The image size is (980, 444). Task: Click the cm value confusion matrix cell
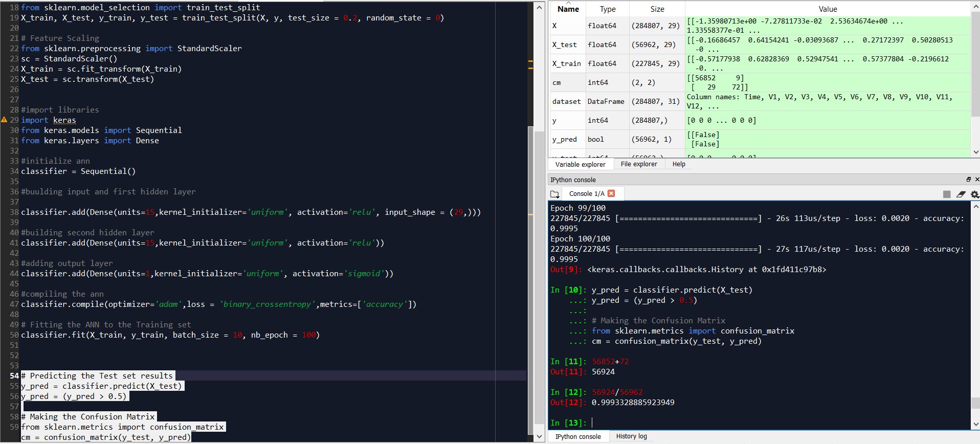(x=828, y=82)
